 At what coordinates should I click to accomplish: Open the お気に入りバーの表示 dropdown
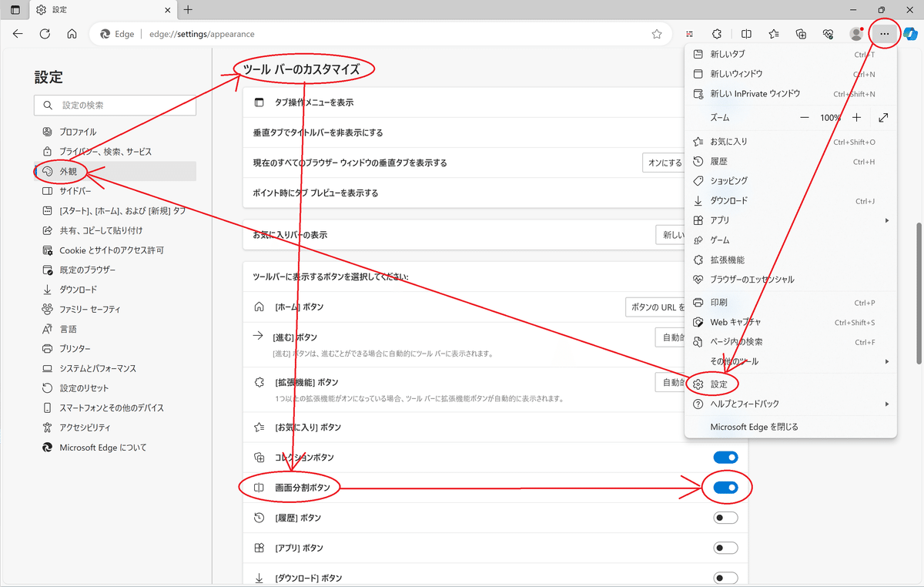tap(669, 235)
